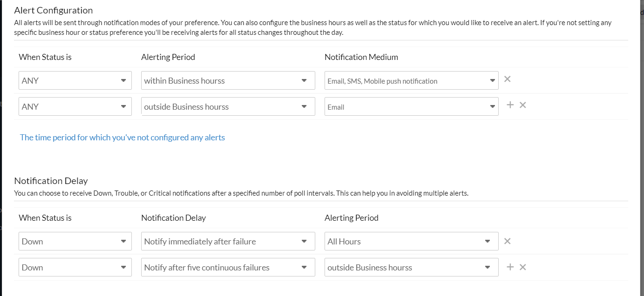Delete the 'Notify after five continuous failures' row
Screen dimensions: 644x296
click(x=523, y=267)
